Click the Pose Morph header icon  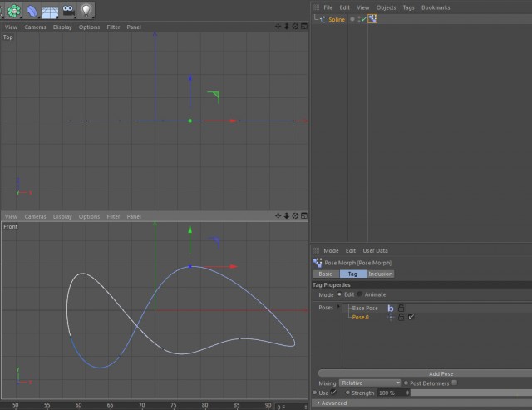pyautogui.click(x=318, y=263)
